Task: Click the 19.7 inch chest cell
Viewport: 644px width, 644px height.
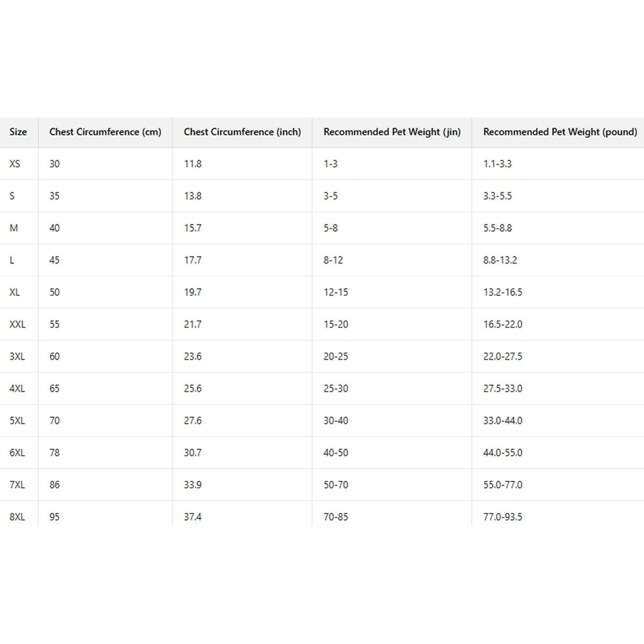Action: pyautogui.click(x=192, y=292)
